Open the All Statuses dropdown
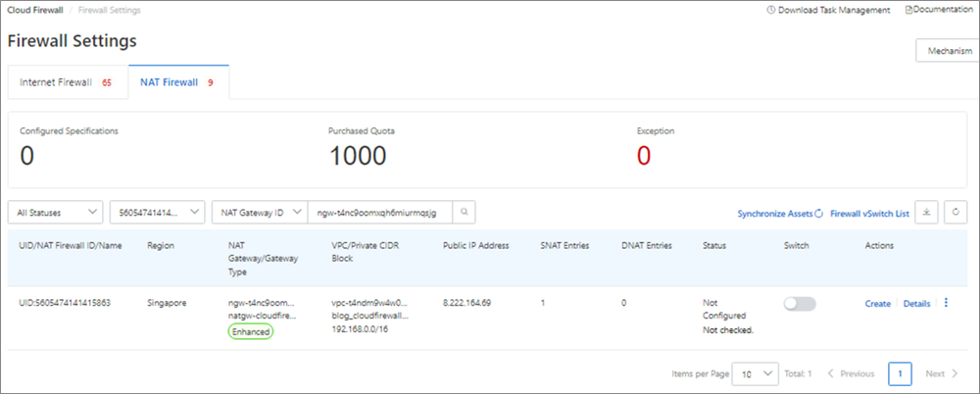 (56, 212)
